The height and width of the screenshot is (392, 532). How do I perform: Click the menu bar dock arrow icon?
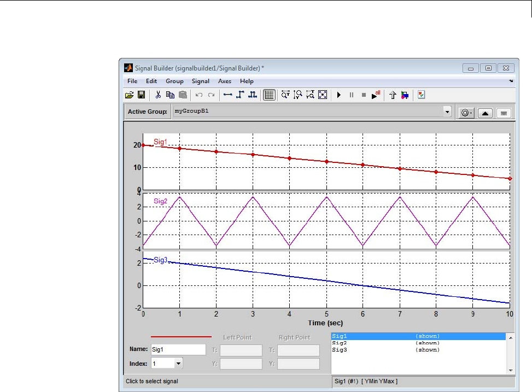[511, 81]
